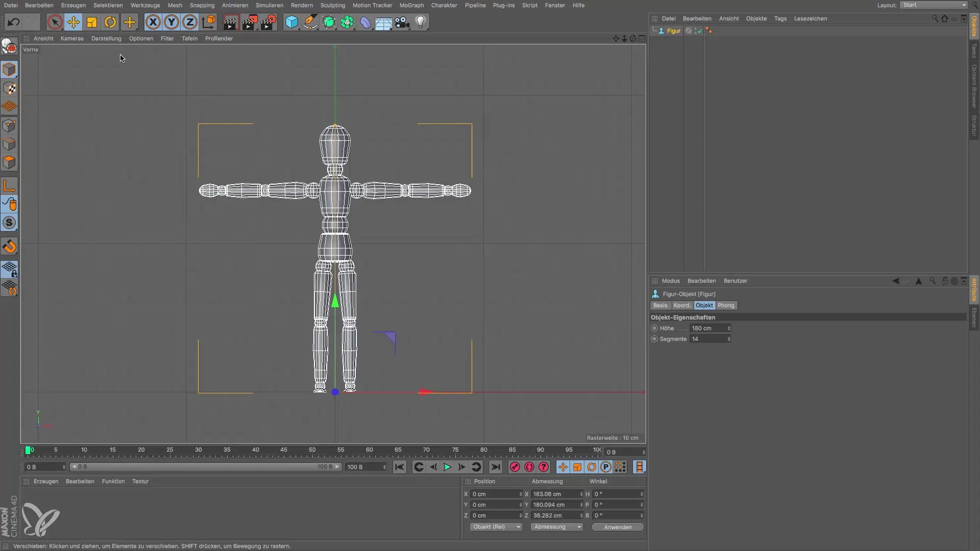This screenshot has height=551, width=980.
Task: Add floor environment object icon
Action: [384, 22]
